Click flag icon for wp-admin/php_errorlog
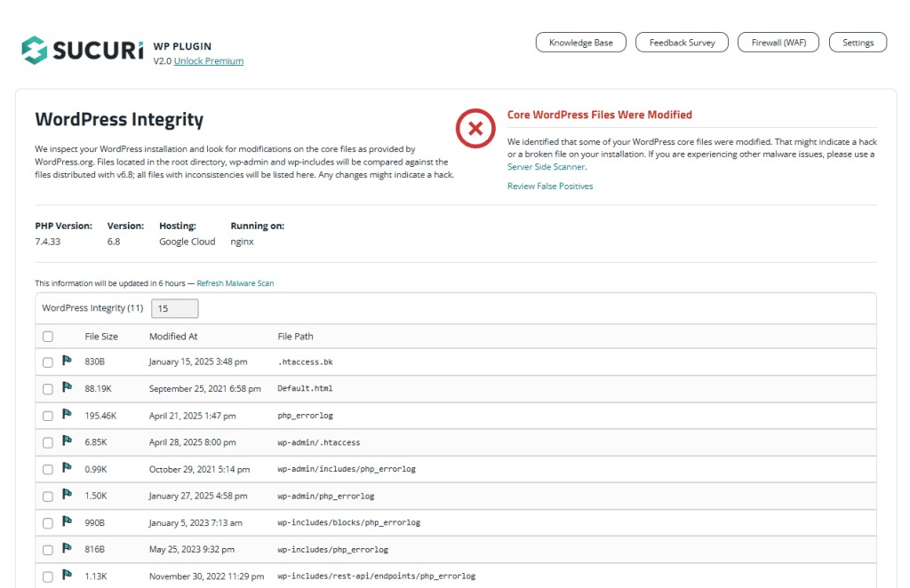 point(68,495)
